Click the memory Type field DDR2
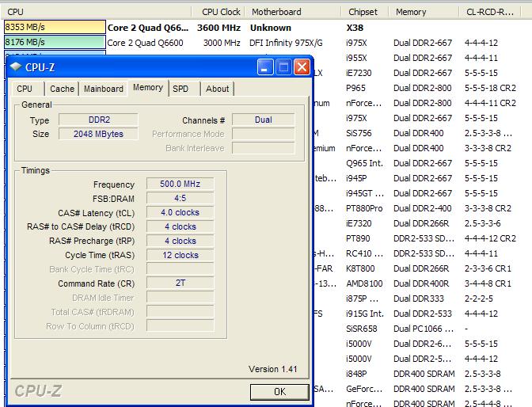 [x=98, y=120]
